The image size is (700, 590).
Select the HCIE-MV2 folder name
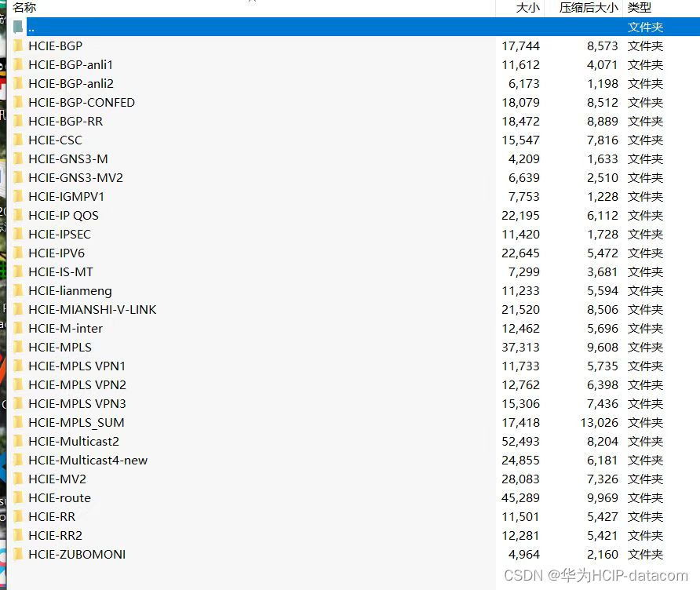(x=57, y=479)
